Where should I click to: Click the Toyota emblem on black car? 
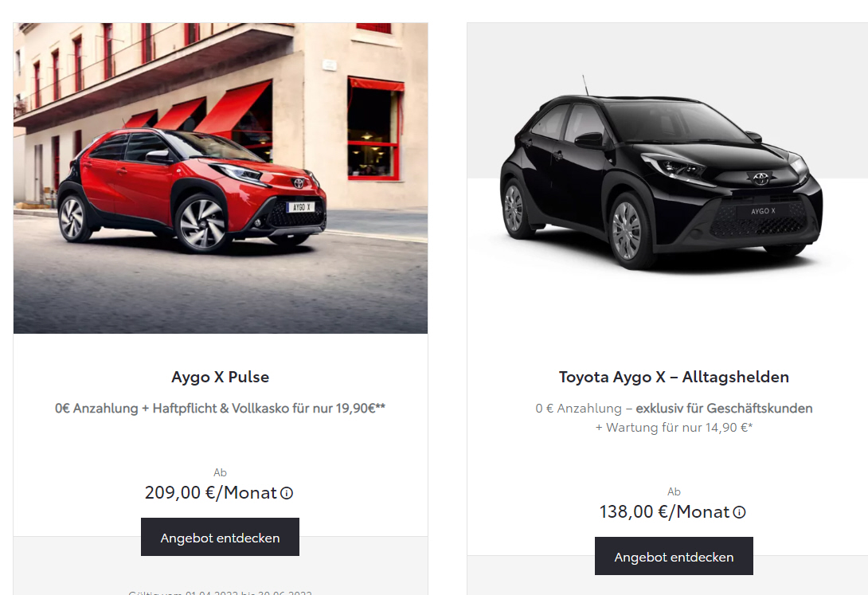click(x=760, y=178)
